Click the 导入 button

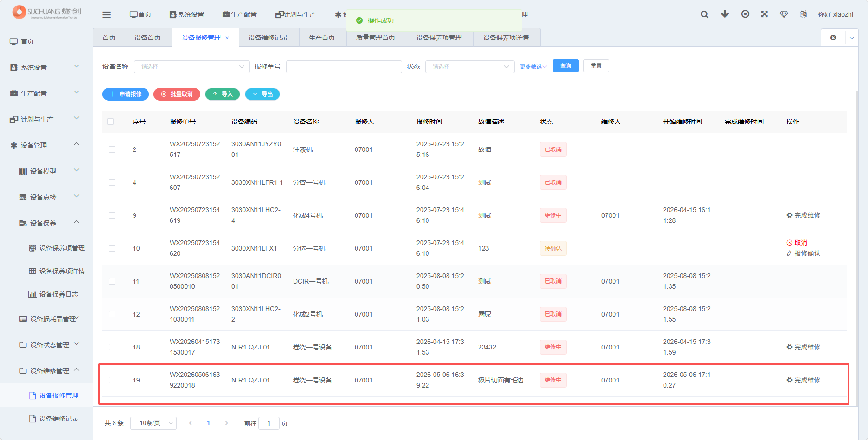click(x=223, y=94)
